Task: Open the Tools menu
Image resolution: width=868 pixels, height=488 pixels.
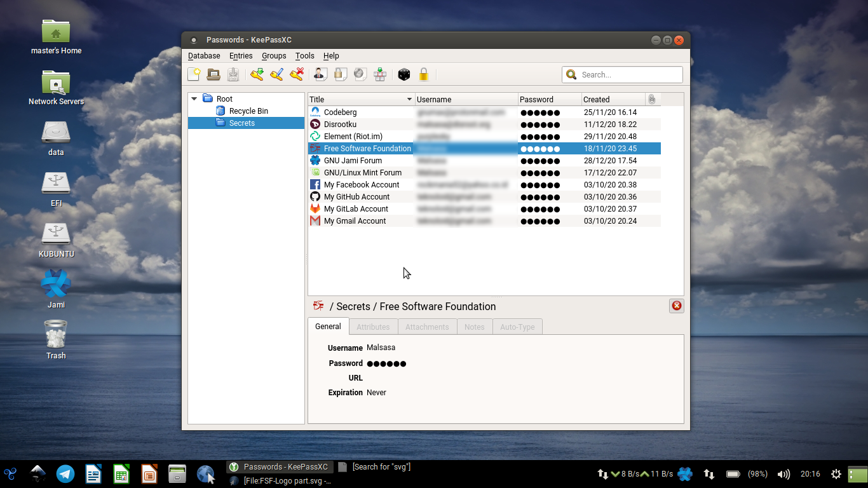Action: pos(305,56)
